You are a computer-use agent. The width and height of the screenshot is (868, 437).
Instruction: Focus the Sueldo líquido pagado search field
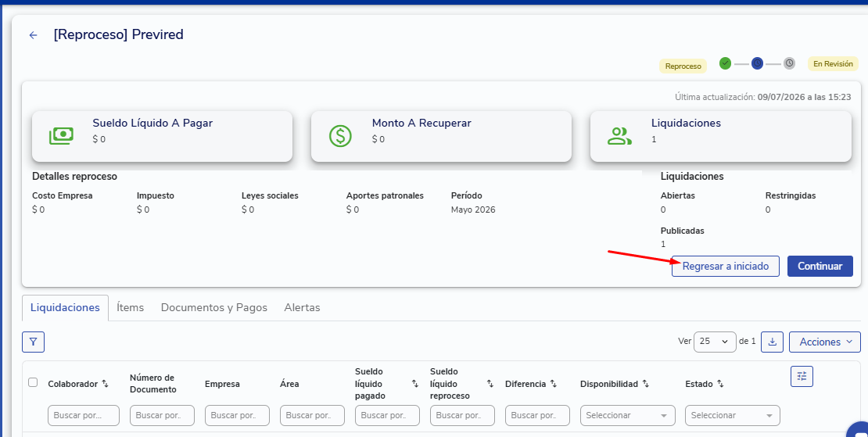(x=388, y=415)
